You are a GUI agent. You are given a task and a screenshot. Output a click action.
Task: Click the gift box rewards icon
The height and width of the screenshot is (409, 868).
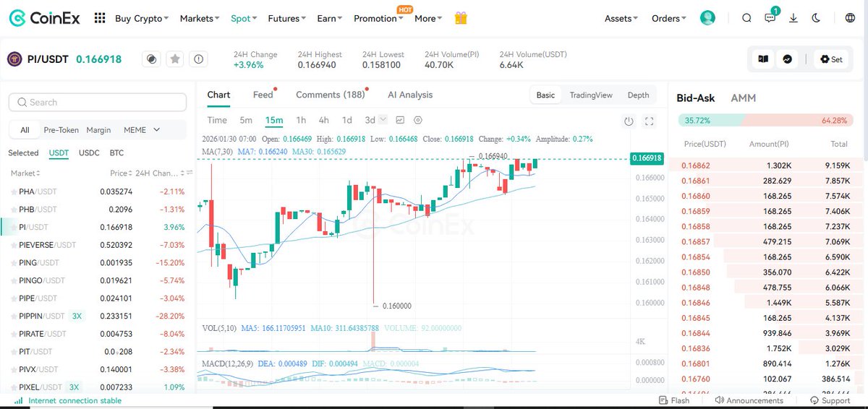click(461, 18)
